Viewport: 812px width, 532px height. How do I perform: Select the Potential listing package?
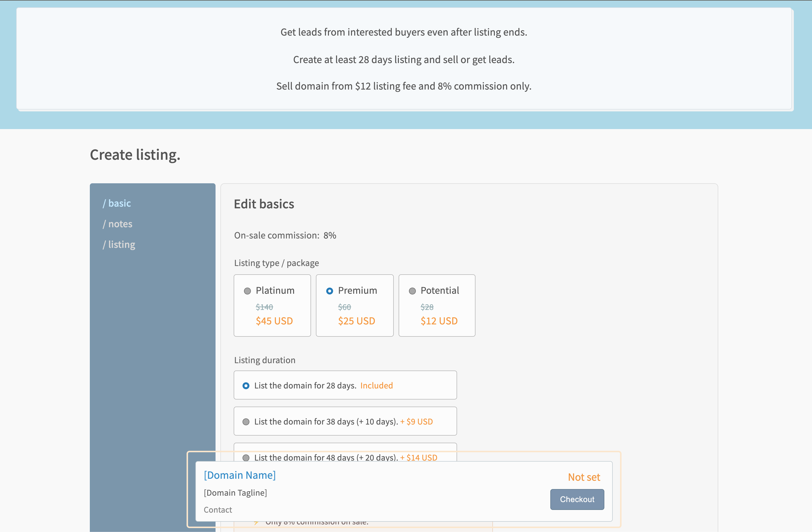click(x=412, y=291)
